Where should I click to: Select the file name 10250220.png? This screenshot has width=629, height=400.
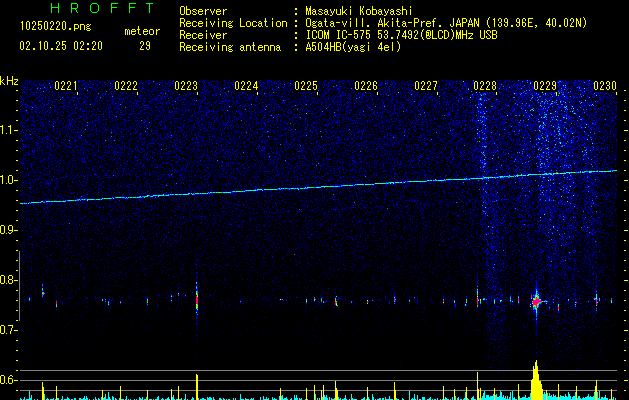click(56, 26)
